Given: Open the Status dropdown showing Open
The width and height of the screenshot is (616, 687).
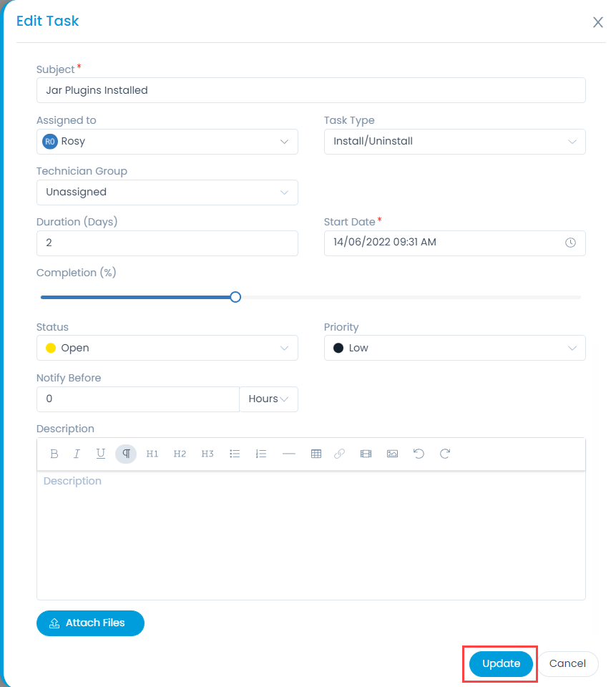Looking at the screenshot, I should 167,348.
